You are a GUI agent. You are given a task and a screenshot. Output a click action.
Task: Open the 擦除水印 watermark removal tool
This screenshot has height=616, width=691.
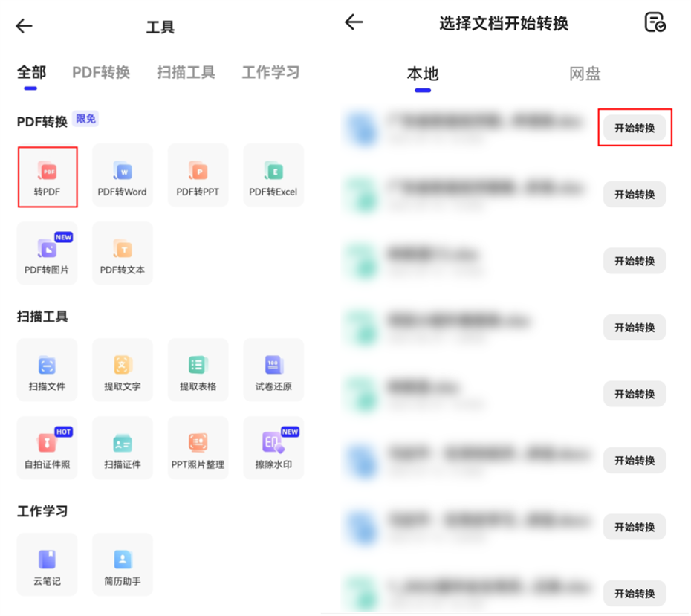click(273, 448)
